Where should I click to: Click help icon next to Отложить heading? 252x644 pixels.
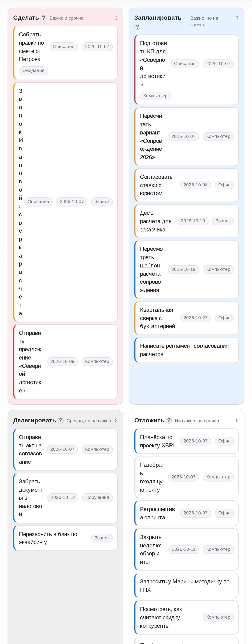tap(169, 420)
